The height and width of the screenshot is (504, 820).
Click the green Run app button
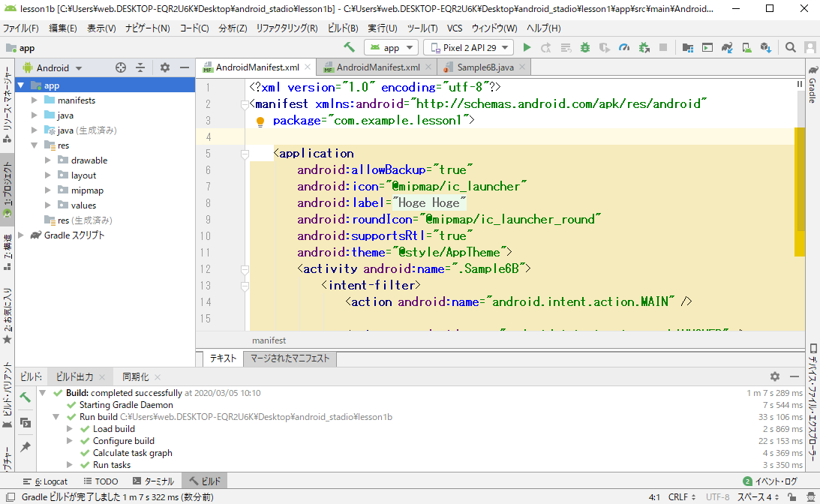[527, 48]
